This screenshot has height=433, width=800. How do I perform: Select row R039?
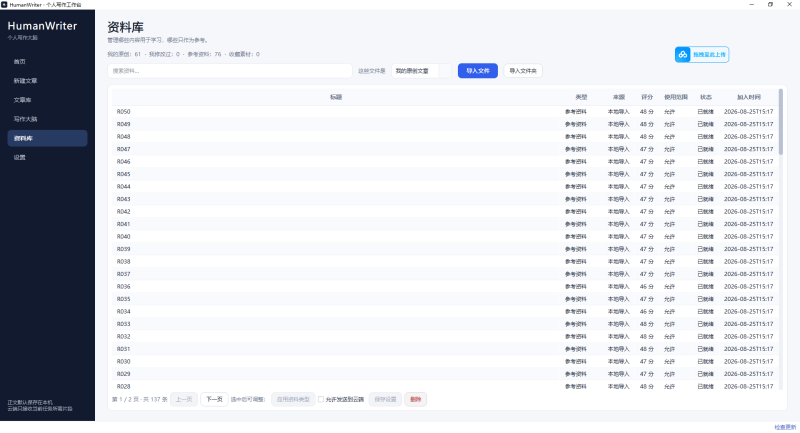(445, 249)
